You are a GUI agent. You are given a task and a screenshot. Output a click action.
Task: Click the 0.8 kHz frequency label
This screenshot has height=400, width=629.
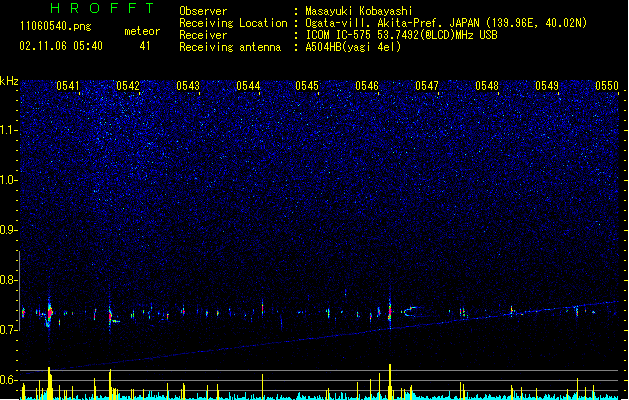(x=9, y=280)
